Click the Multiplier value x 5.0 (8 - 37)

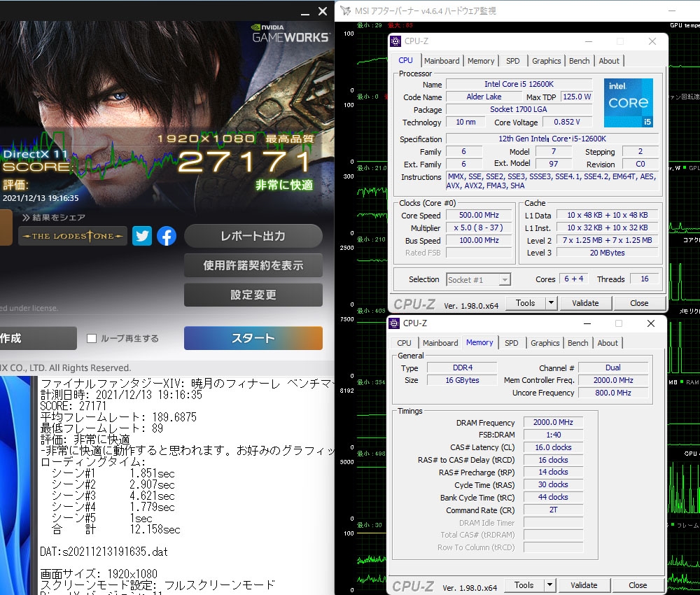pyautogui.click(x=479, y=227)
